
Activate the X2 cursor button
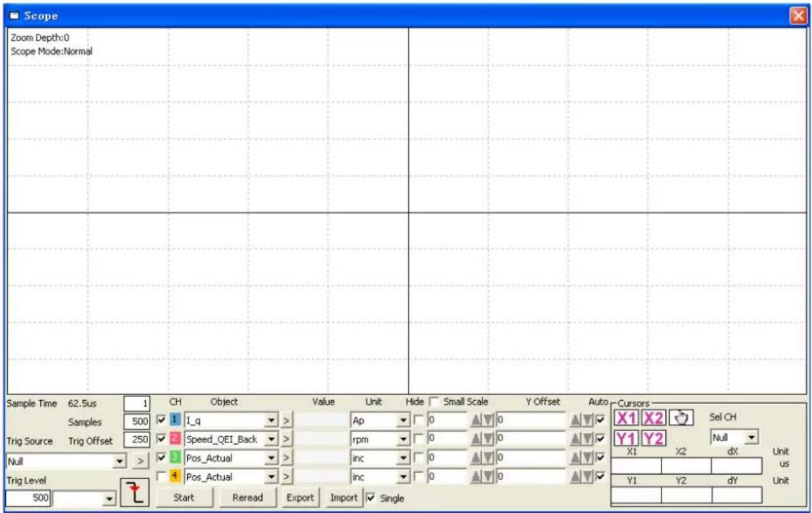[653, 418]
